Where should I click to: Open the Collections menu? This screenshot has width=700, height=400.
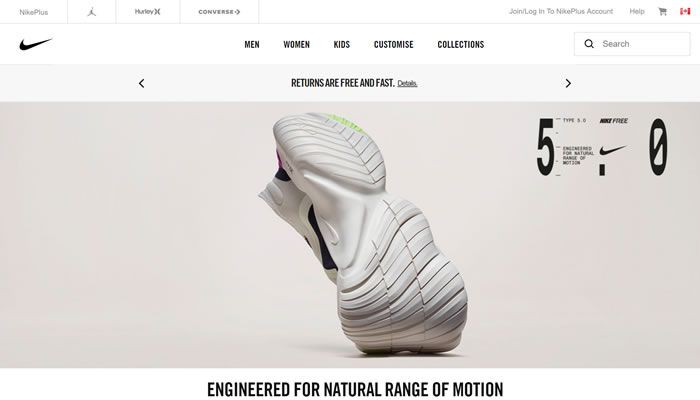pos(461,45)
